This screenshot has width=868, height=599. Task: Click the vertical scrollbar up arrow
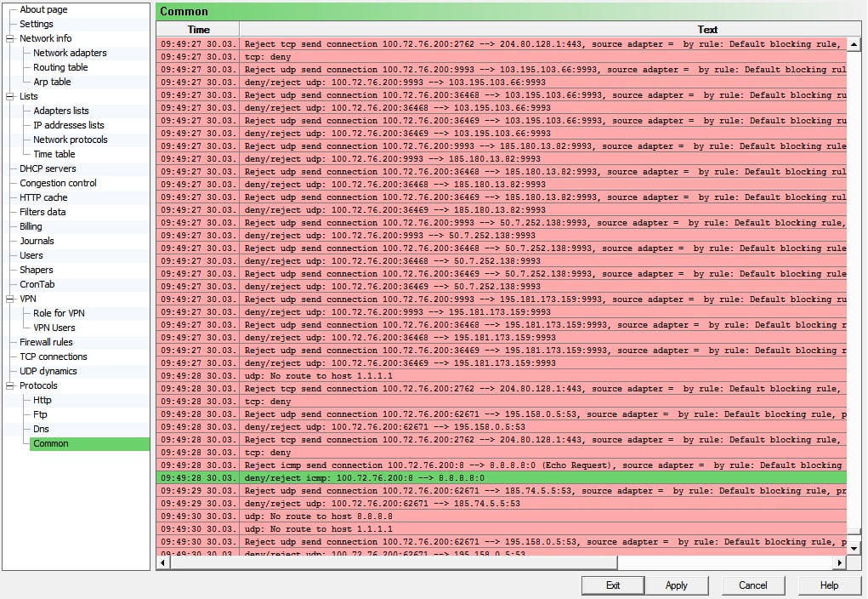(854, 44)
